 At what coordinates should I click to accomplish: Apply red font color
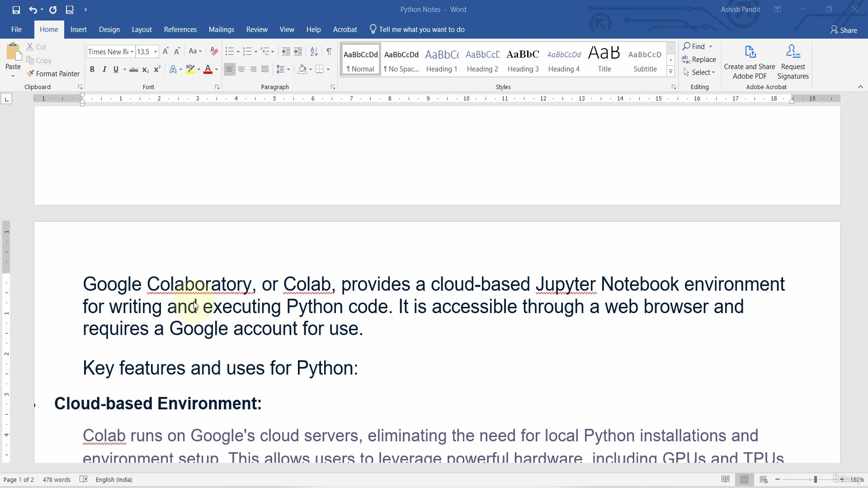(208, 70)
